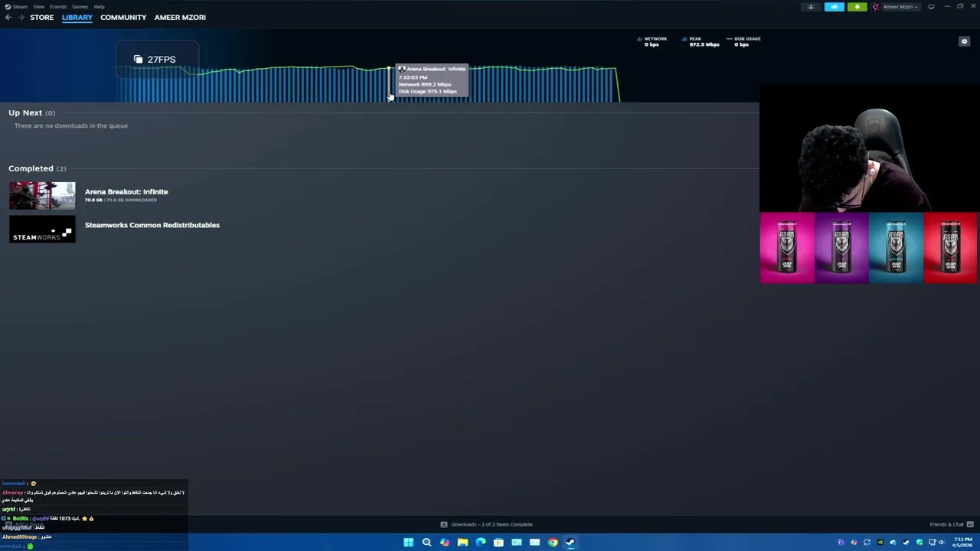Select Steamworks Common Redistributables entry
980x551 pixels.
(152, 225)
